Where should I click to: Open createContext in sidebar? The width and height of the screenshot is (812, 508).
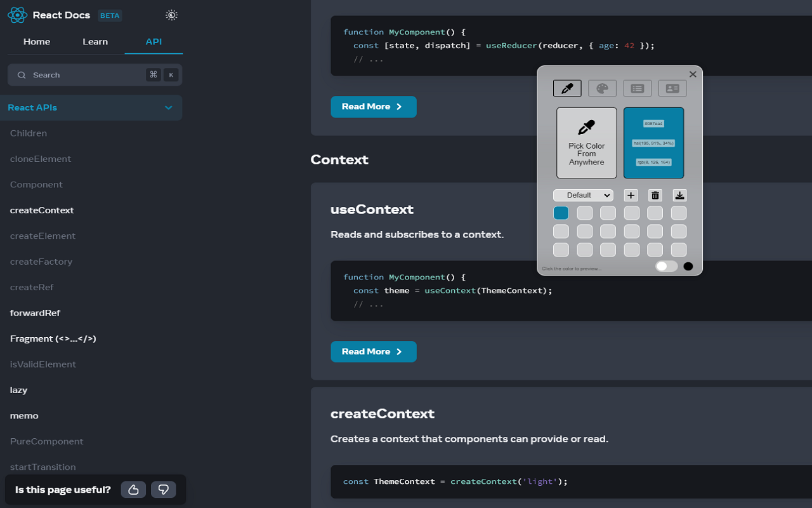(42, 210)
